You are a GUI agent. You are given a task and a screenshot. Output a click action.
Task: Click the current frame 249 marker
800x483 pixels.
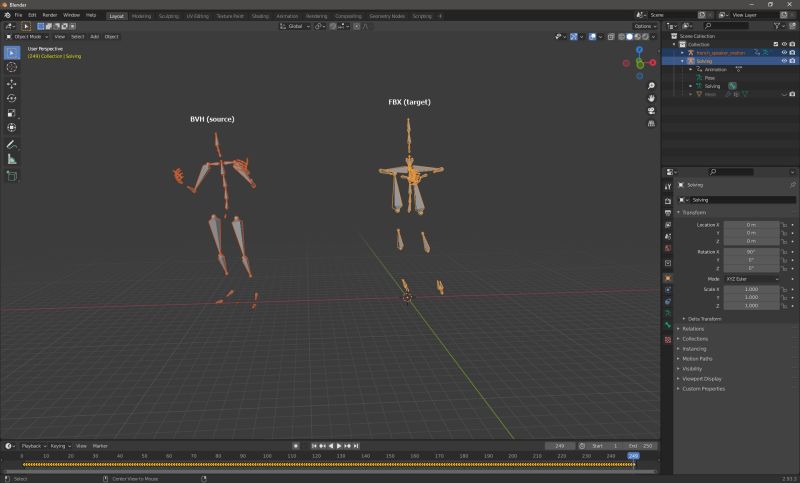click(633, 456)
